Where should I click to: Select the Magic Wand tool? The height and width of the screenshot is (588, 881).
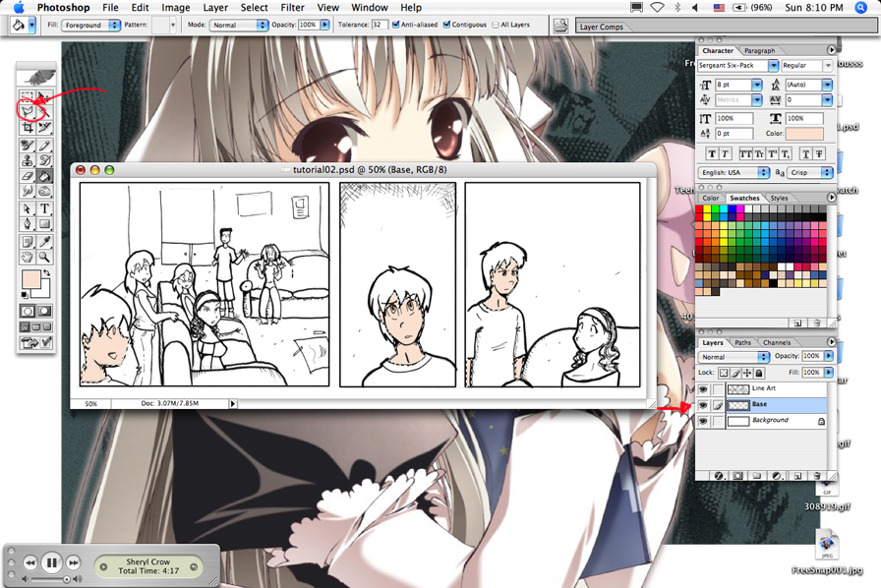pyautogui.click(x=44, y=111)
